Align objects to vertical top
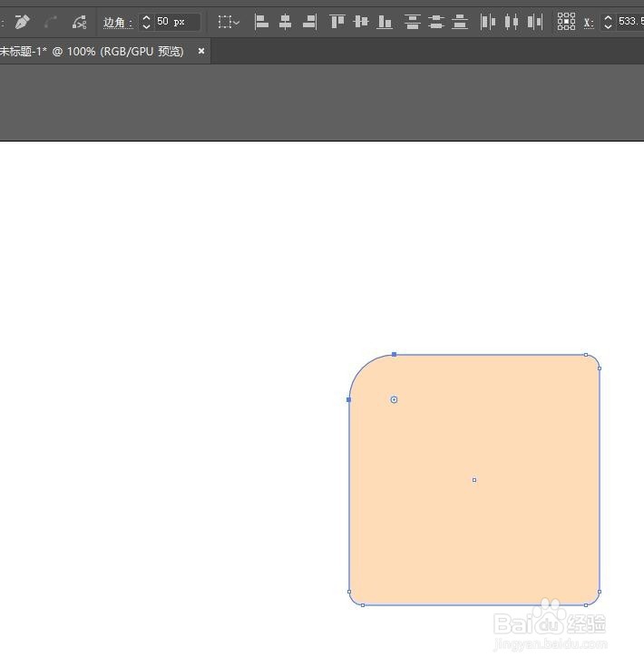Image resolution: width=644 pixels, height=667 pixels. pos(337,22)
